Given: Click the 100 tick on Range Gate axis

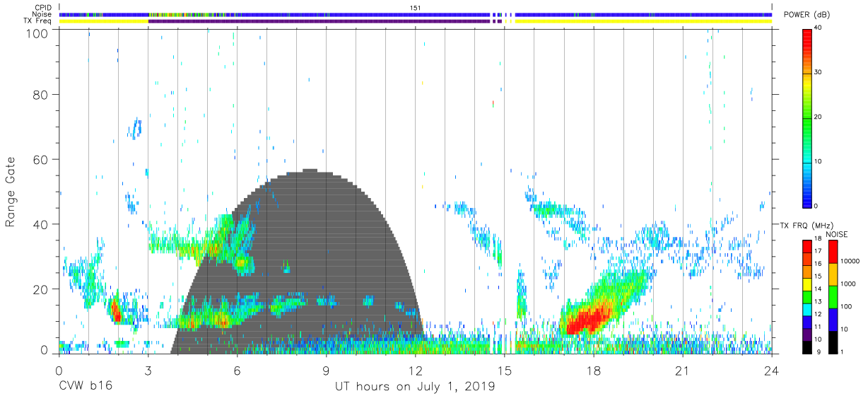Looking at the screenshot, I should pyautogui.click(x=38, y=34).
